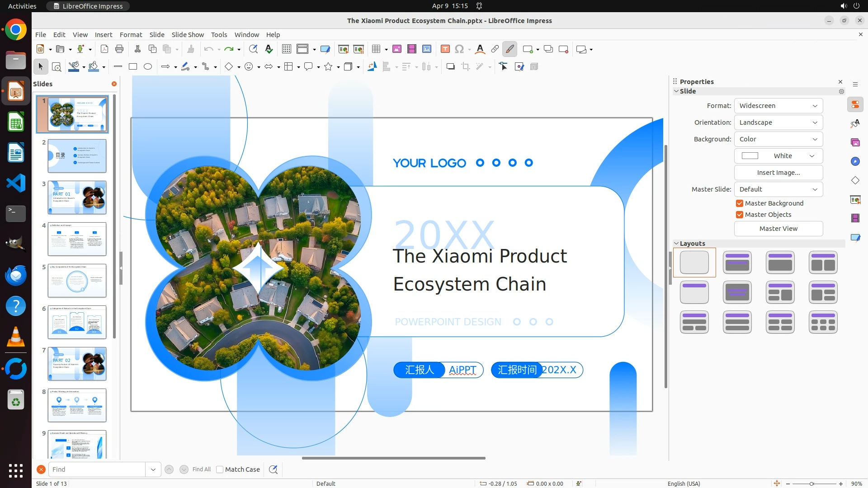Image resolution: width=868 pixels, height=488 pixels.
Task: Click the Insert Table toolbar icon
Action: [x=376, y=49]
